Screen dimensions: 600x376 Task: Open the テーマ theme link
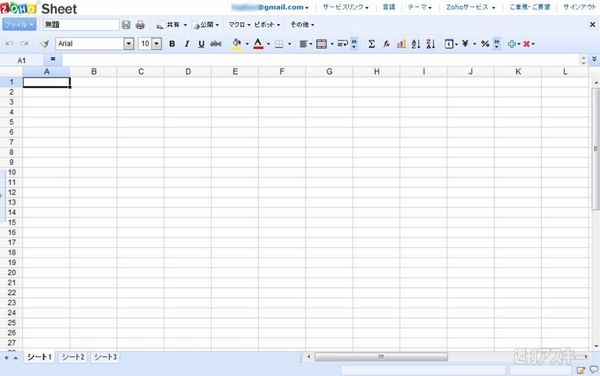[x=420, y=7]
